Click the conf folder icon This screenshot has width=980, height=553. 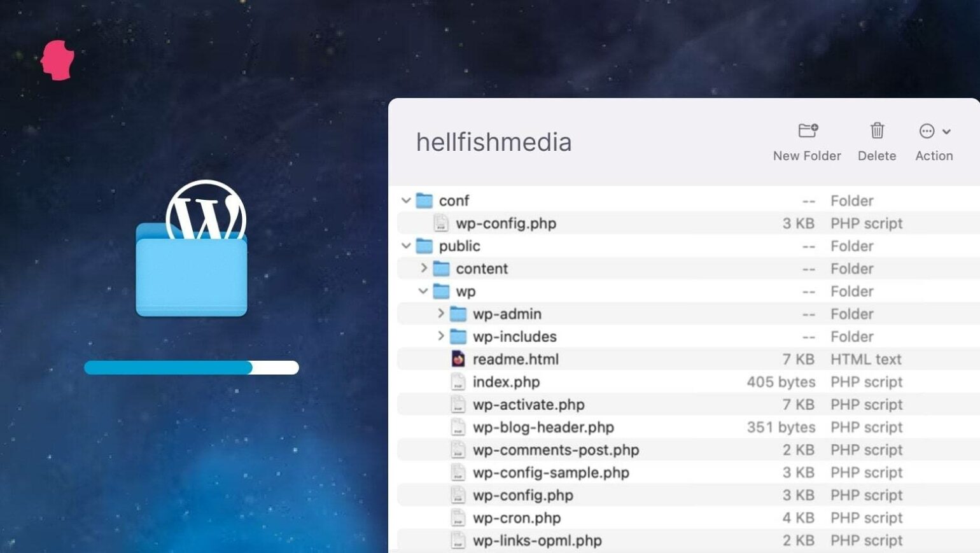(424, 200)
